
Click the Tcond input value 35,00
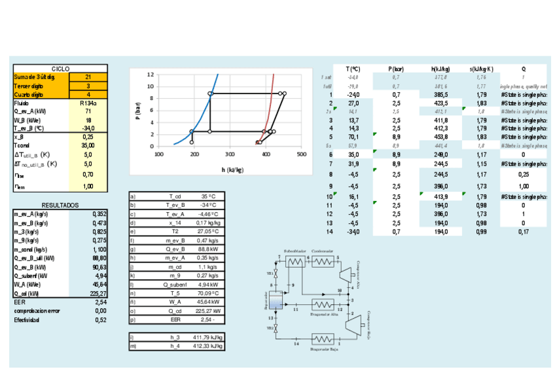pos(88,146)
